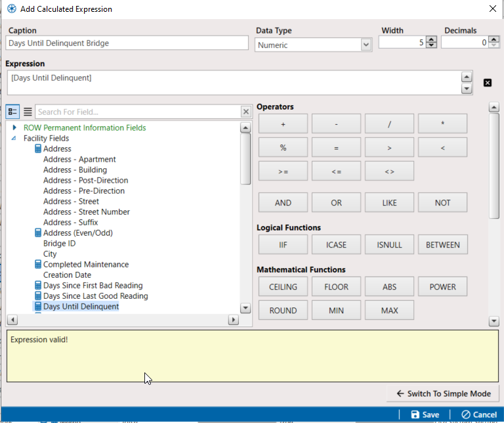This screenshot has width=504, height=423.
Task: Insert the less-than operator
Action: point(442,147)
